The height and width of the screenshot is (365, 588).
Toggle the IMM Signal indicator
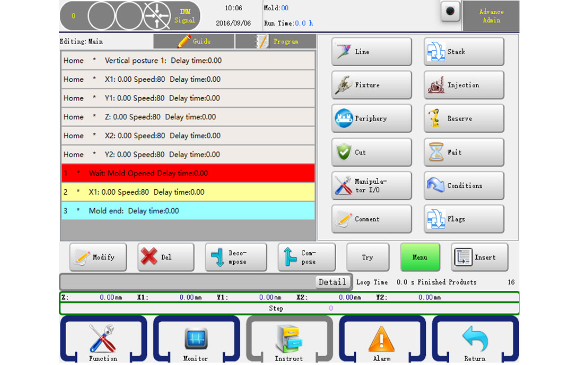coord(184,16)
